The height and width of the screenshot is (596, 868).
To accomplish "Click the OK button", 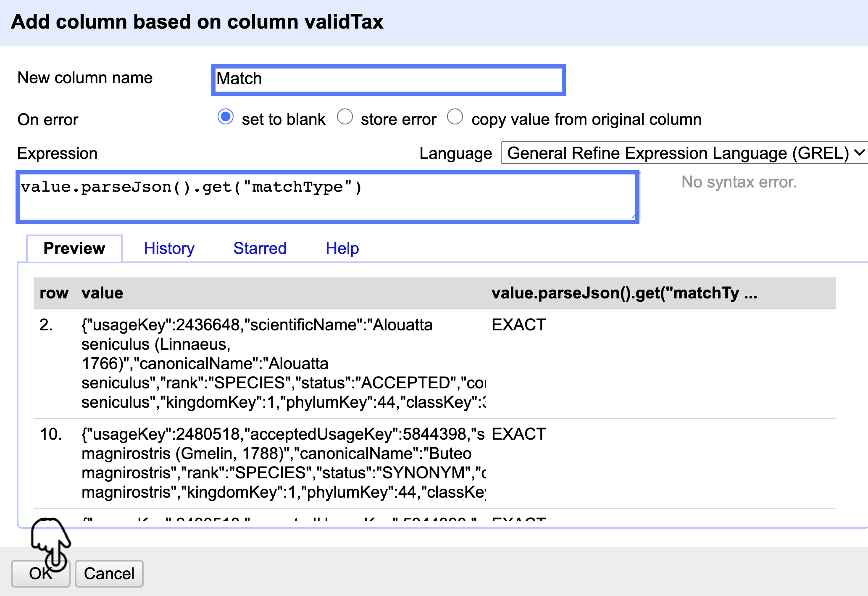I will tap(40, 573).
